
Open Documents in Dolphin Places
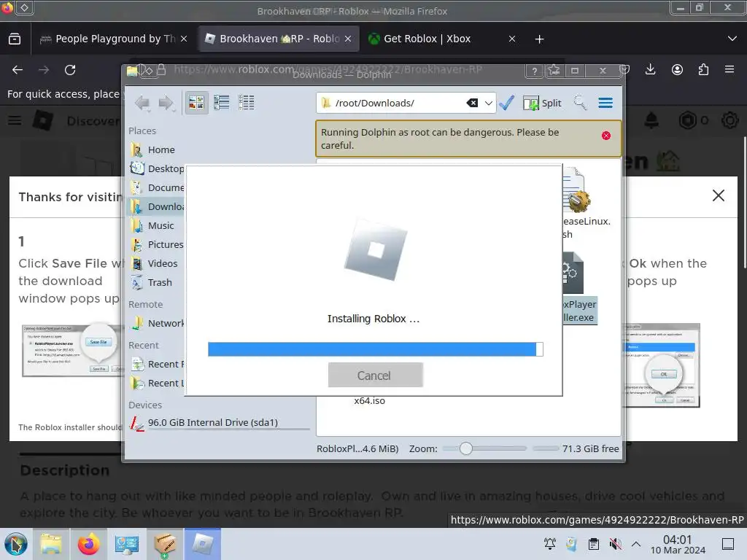pos(157,187)
